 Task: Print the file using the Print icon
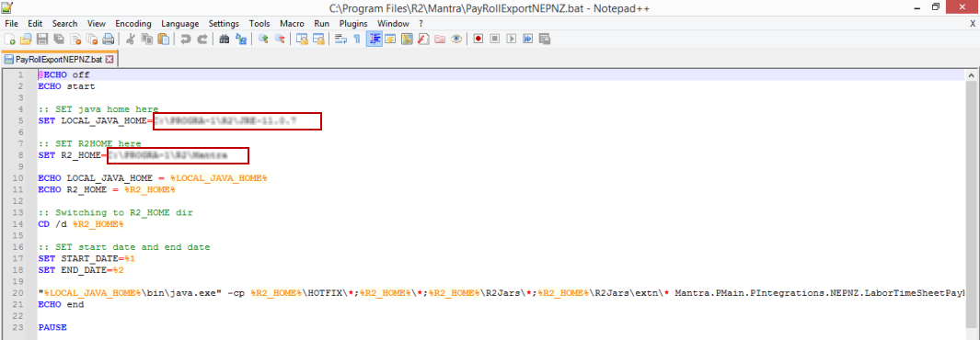(x=109, y=40)
